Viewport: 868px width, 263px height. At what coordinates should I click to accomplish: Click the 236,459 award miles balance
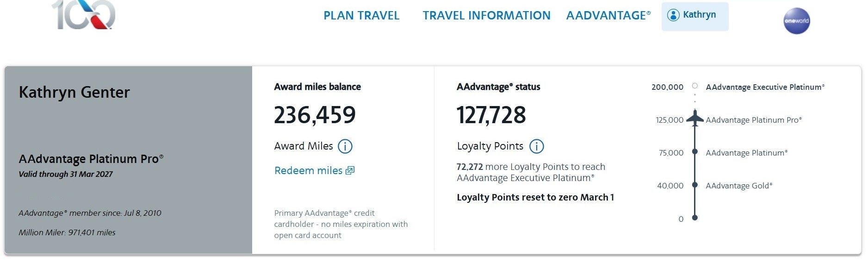(315, 115)
